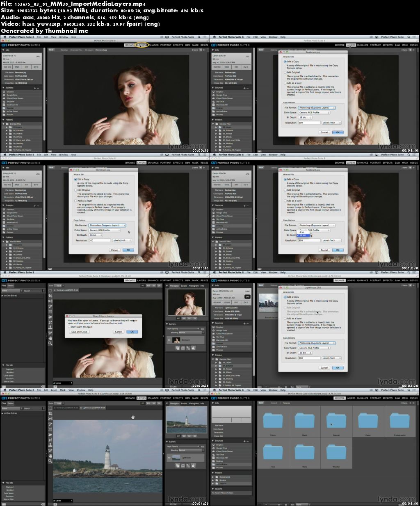420x506 pixels.
Task: Check Don't warn Me Again, 00:02:56 frame
Action: click(x=69, y=326)
